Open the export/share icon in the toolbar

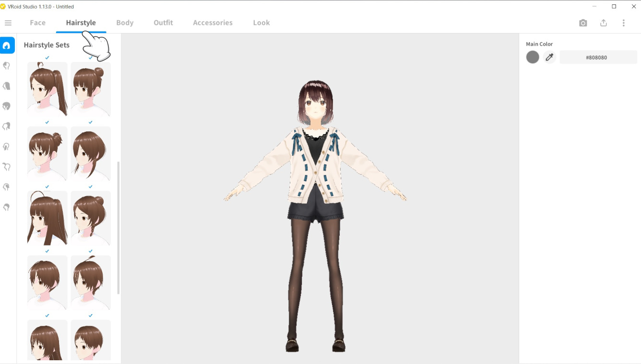[604, 23]
